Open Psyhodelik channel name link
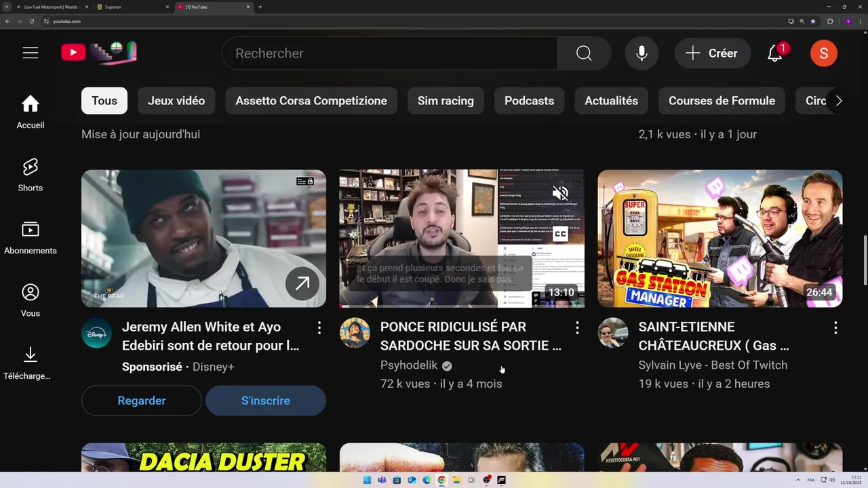 (409, 365)
